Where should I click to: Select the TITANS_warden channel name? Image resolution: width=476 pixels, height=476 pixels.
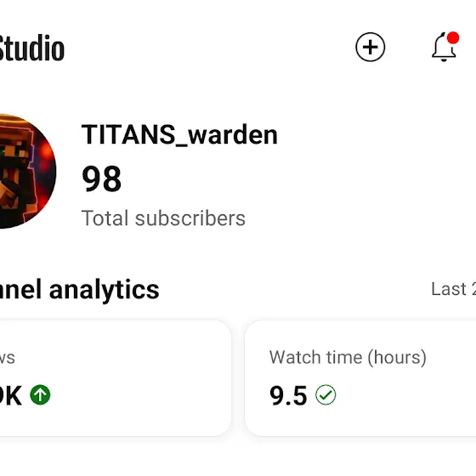click(179, 135)
